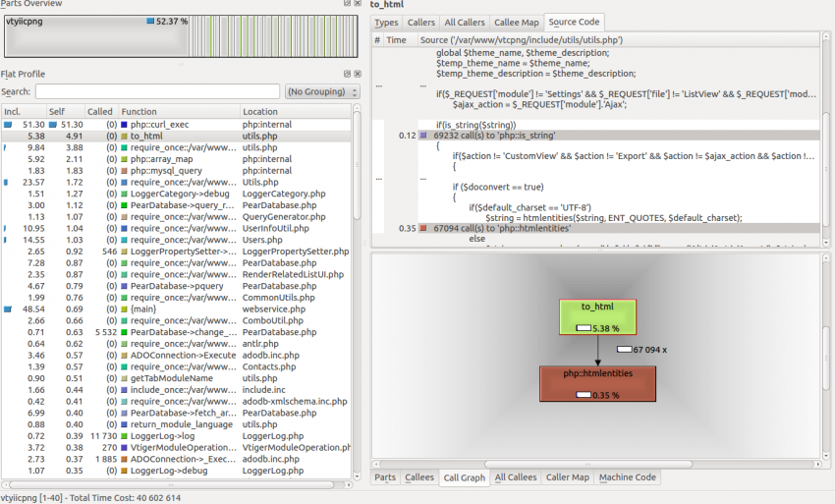The width and height of the screenshot is (835, 504).
Task: Close the Flat Profile panel
Action: click(x=357, y=74)
